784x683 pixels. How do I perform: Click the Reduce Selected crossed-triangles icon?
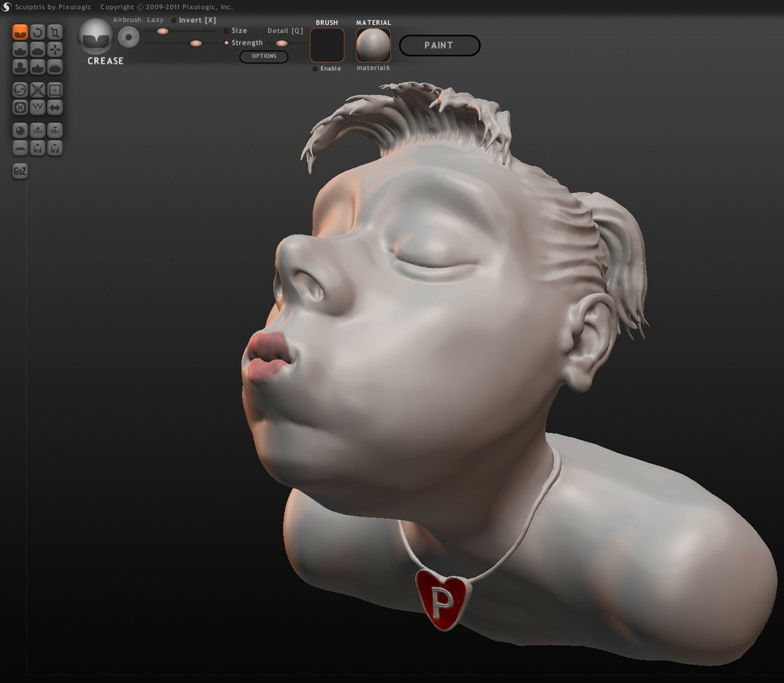(37, 90)
